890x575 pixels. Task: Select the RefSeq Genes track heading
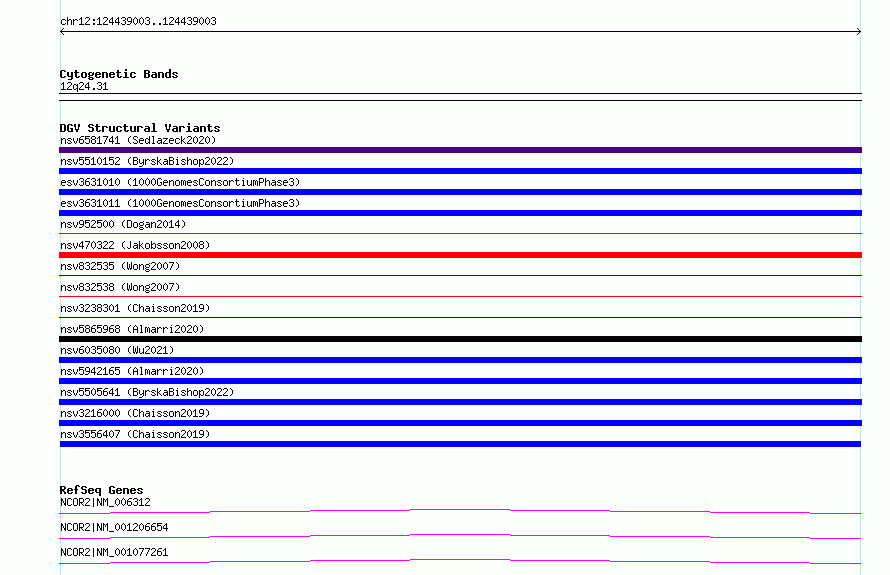102,490
